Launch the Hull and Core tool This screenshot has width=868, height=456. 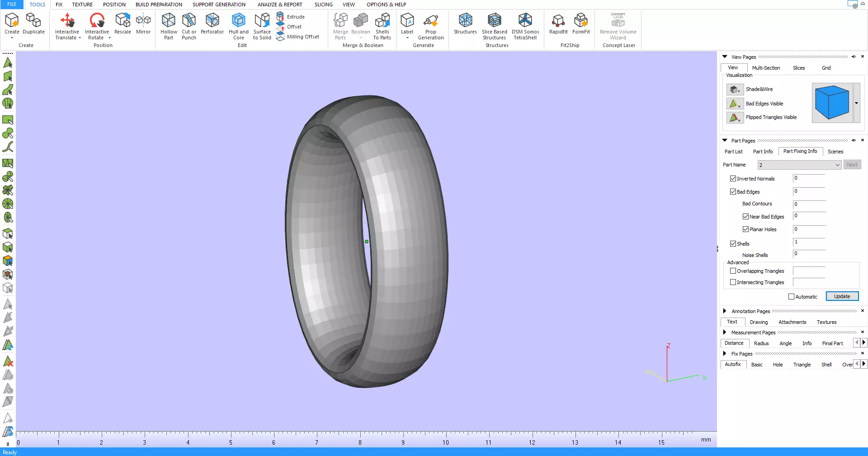[x=239, y=26]
